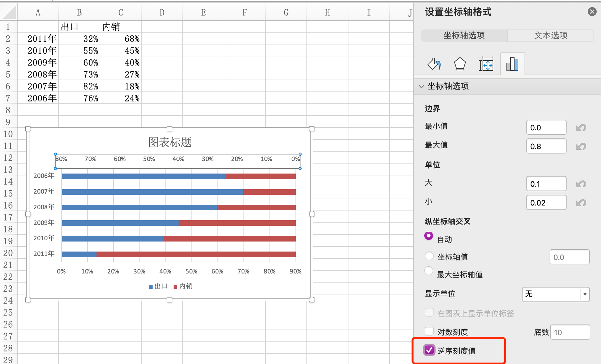Open the 显示单位 dropdown

coord(556,294)
